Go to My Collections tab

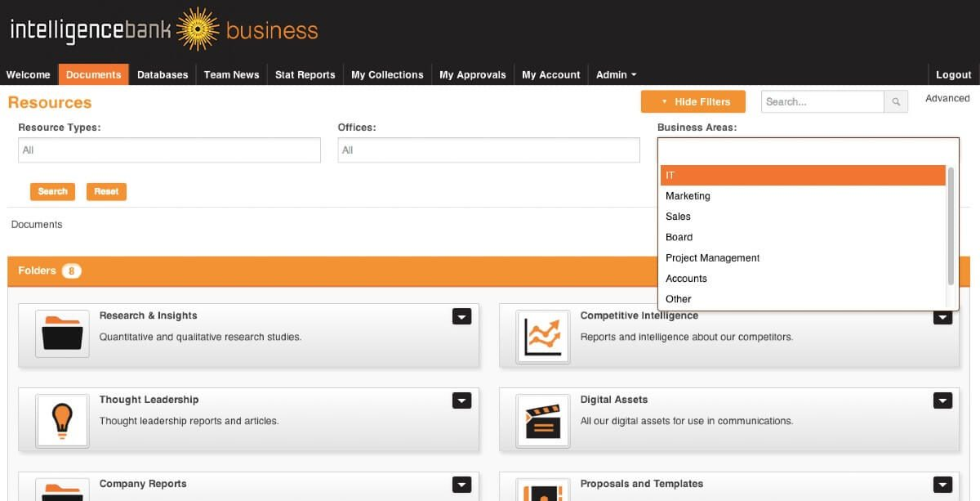click(387, 74)
